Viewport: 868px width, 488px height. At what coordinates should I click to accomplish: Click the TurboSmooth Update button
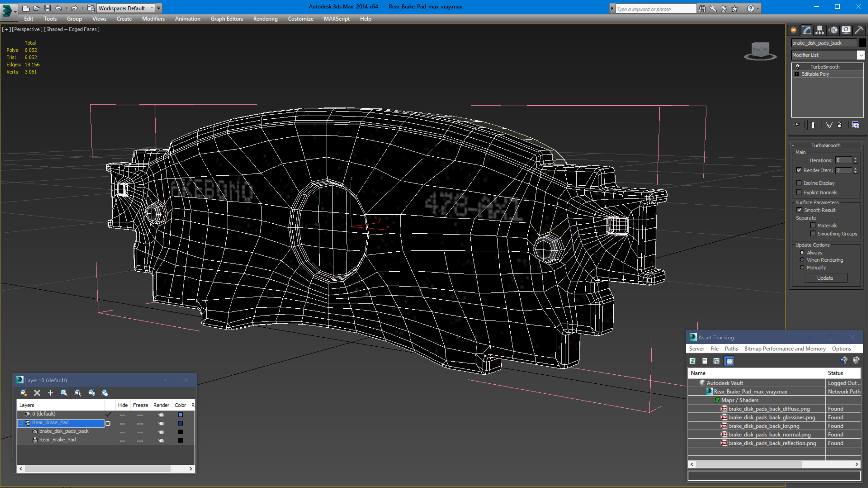825,278
